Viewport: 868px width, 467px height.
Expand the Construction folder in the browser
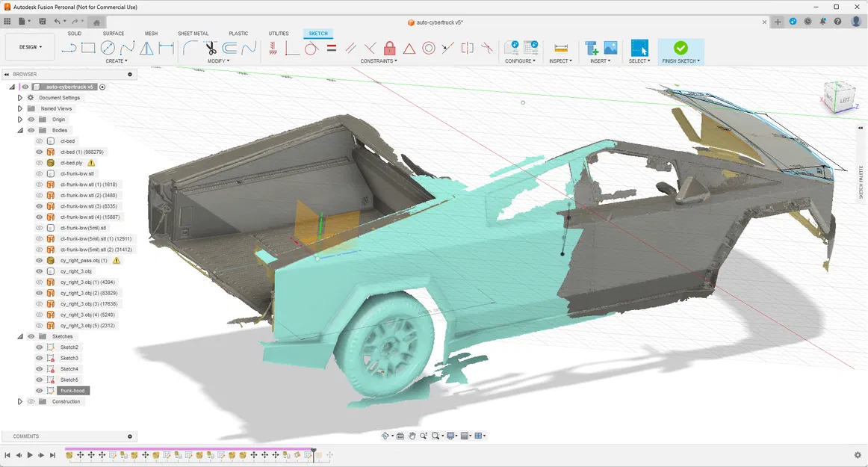coord(19,401)
